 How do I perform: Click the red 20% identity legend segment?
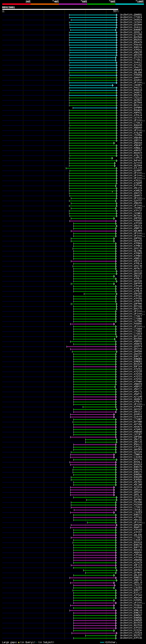pyautogui.click(x=16, y=4)
